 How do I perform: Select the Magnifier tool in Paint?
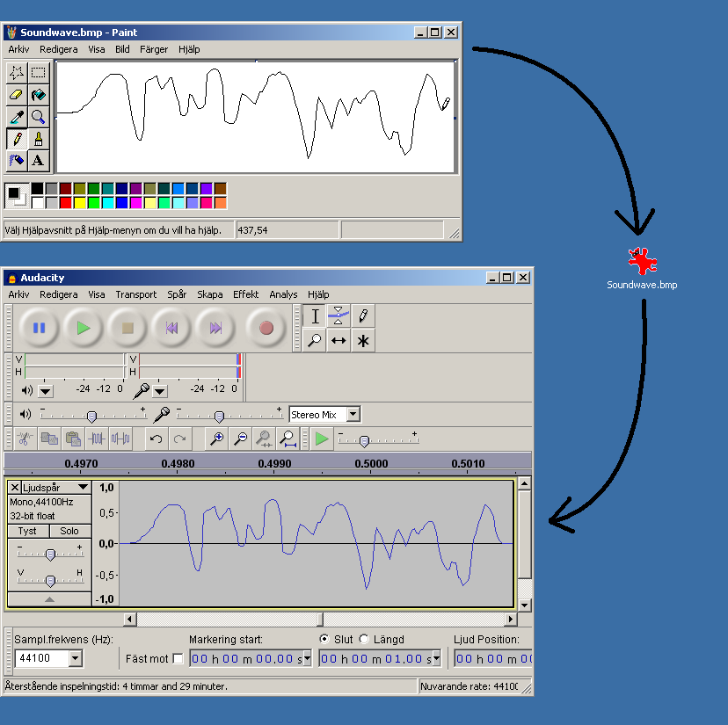click(x=39, y=117)
